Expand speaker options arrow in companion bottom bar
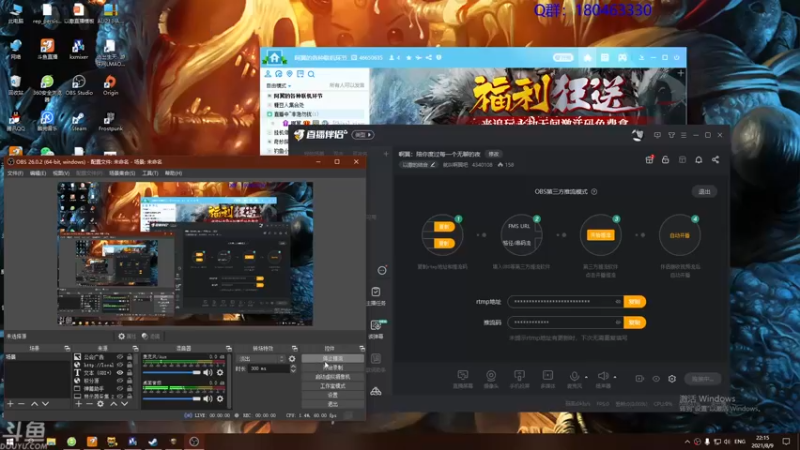Screen dimensions: 800x450 [615, 377]
